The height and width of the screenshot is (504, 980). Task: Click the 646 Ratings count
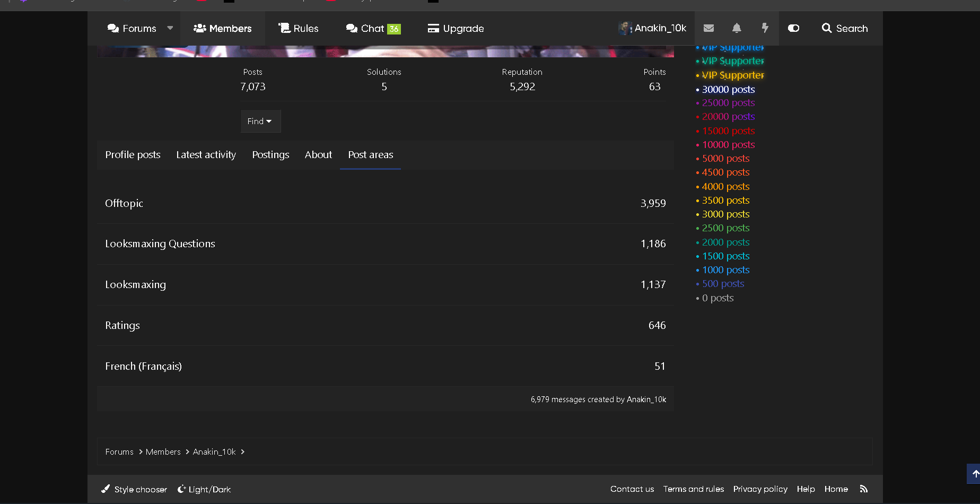[657, 325]
